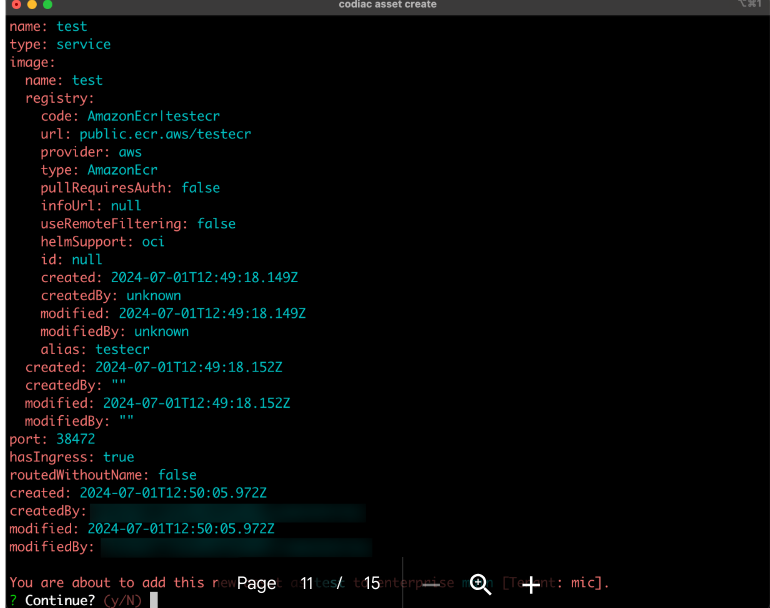
Task: Click the yellow minimize window button
Action: 32,4
